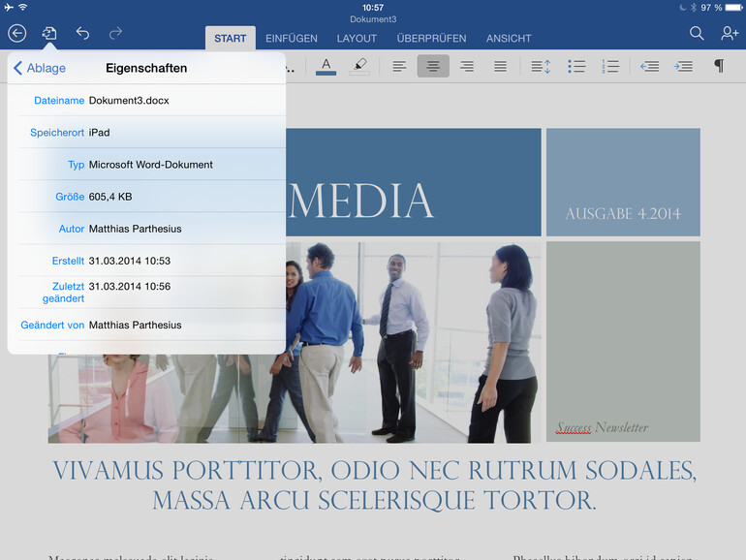
Task: Toggle center alignment button
Action: [x=433, y=66]
